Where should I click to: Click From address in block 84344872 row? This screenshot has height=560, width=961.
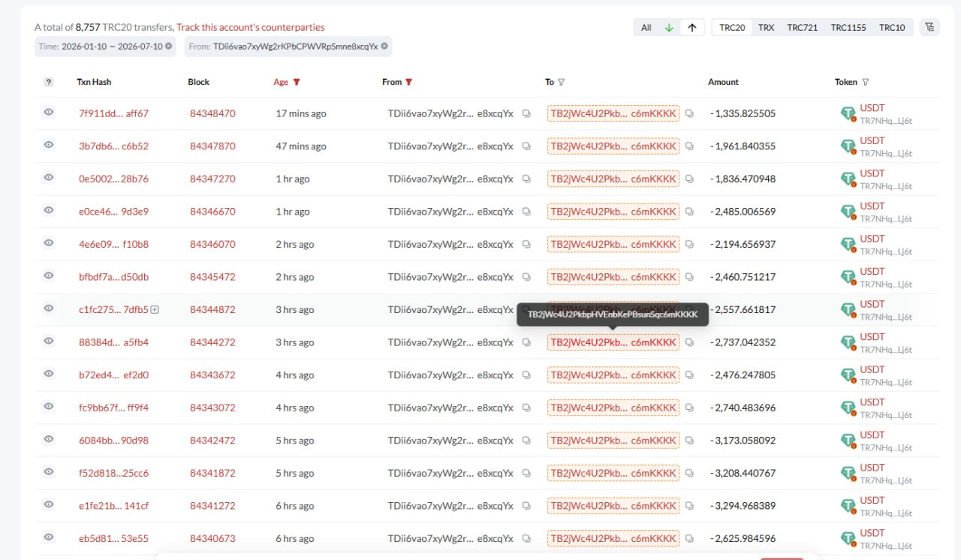450,309
